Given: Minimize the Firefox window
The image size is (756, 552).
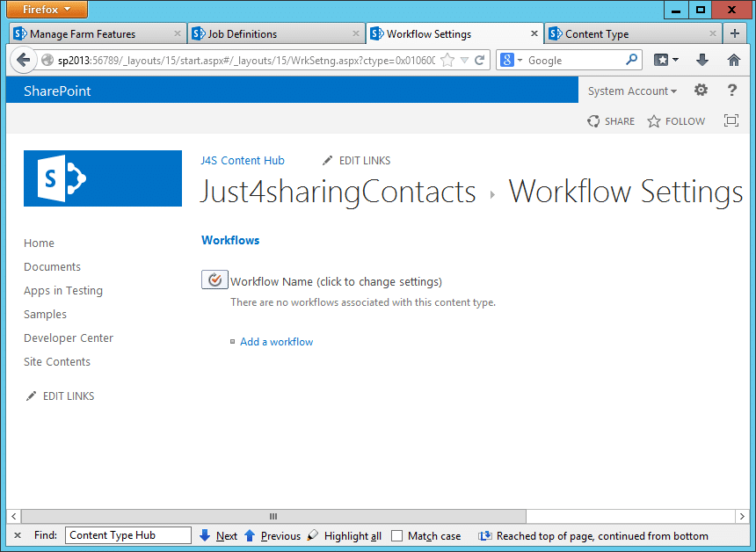Looking at the screenshot, I should click(676, 10).
